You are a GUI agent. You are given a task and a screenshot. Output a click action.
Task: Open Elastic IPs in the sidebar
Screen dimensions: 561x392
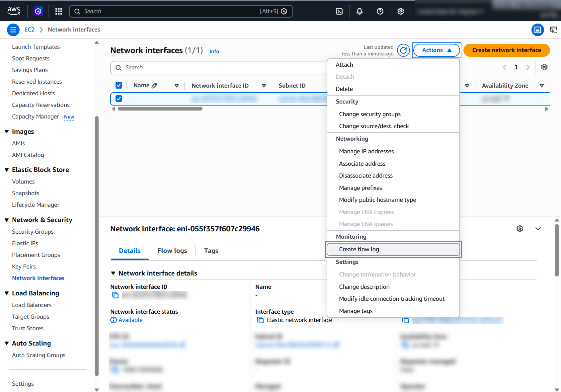[25, 243]
